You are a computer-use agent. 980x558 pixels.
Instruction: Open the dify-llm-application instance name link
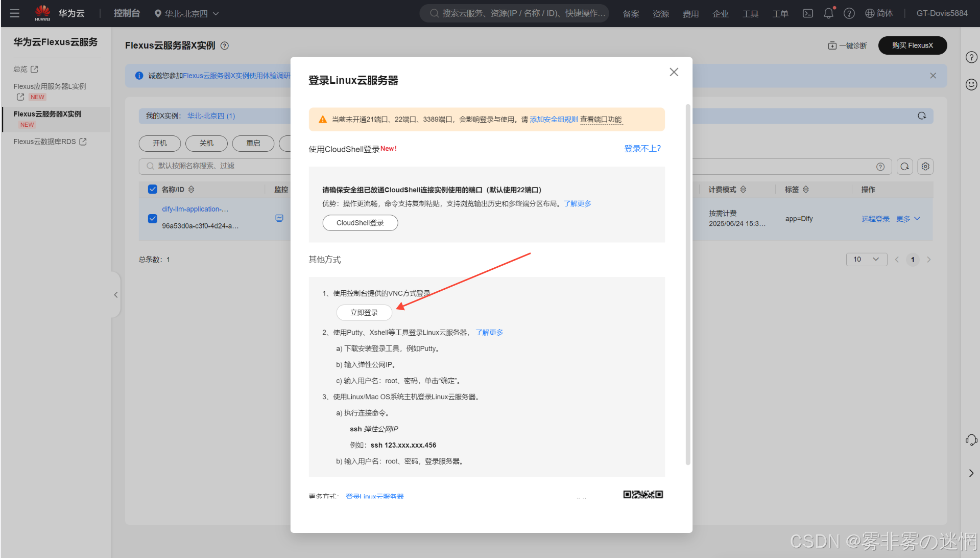(195, 209)
